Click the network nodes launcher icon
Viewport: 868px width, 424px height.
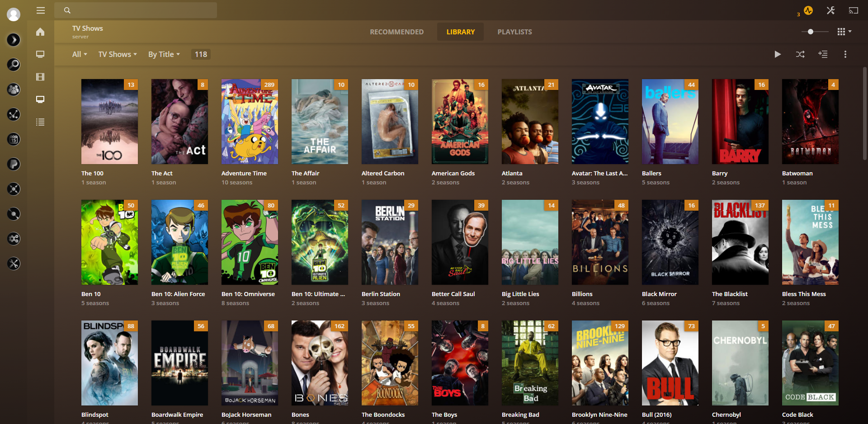tap(14, 114)
